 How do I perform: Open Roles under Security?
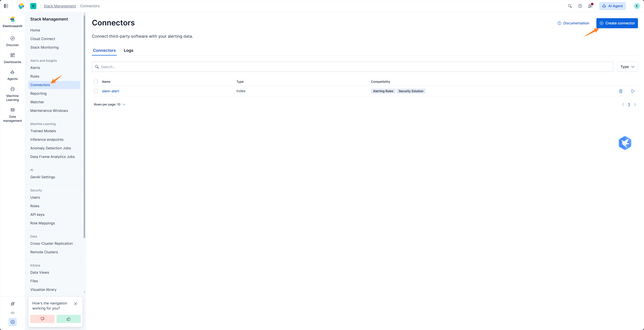pos(34,206)
